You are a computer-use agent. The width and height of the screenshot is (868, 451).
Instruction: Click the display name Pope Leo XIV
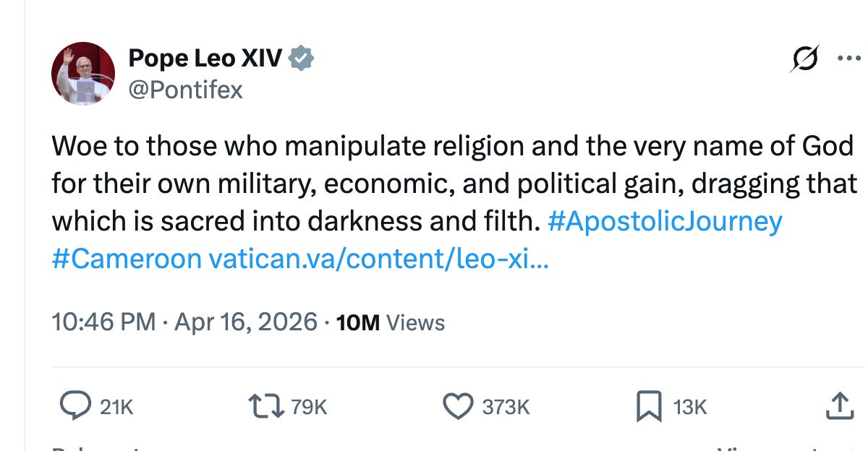[x=205, y=57]
